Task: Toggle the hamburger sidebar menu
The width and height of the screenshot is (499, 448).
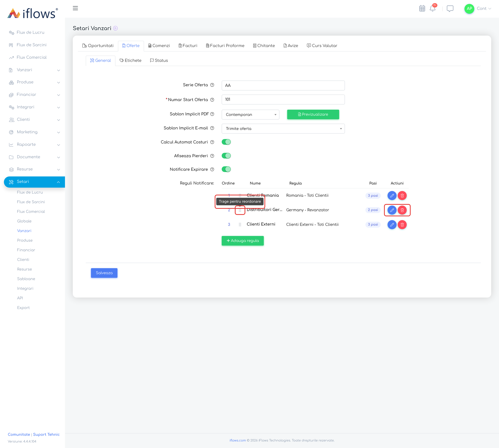Action: (75, 8)
